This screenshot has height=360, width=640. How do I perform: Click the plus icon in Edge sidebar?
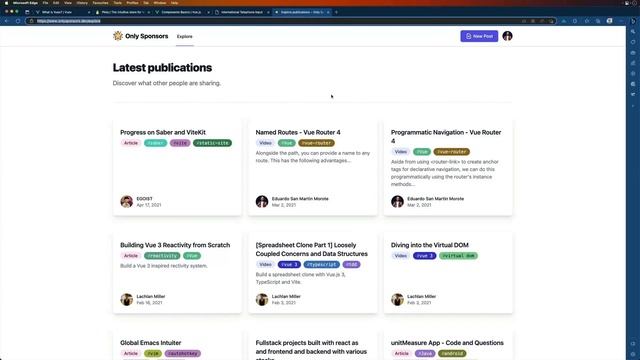(x=633, y=106)
